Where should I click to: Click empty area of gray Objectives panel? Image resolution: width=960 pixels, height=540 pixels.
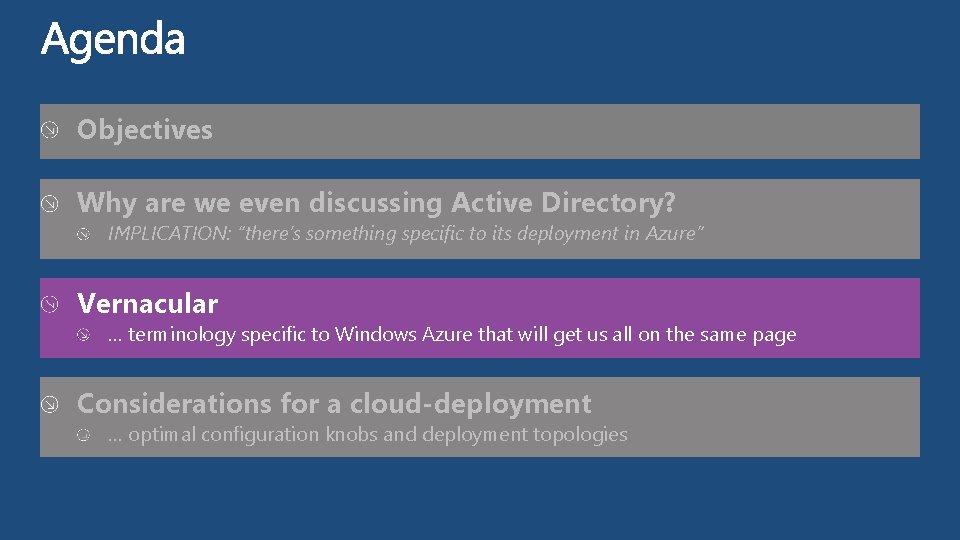coord(600,131)
